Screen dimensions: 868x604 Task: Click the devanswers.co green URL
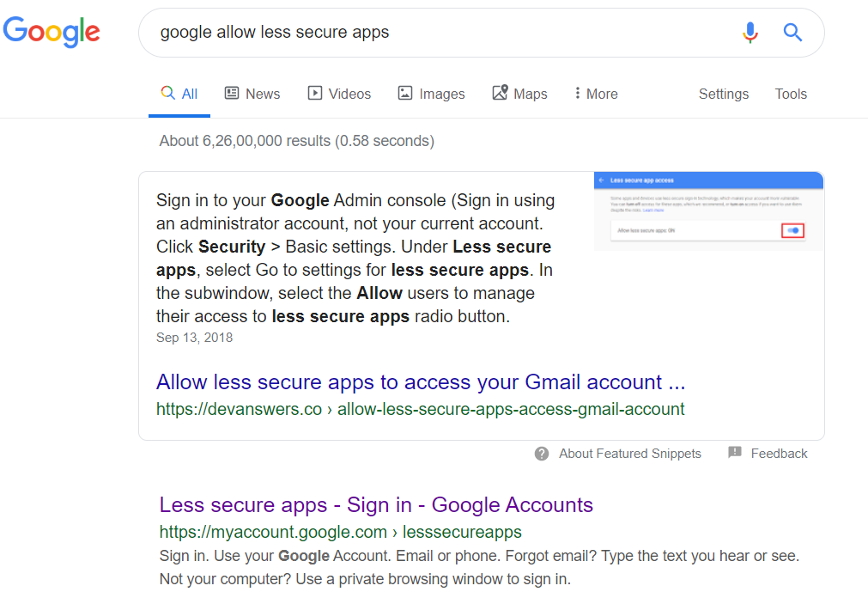421,409
